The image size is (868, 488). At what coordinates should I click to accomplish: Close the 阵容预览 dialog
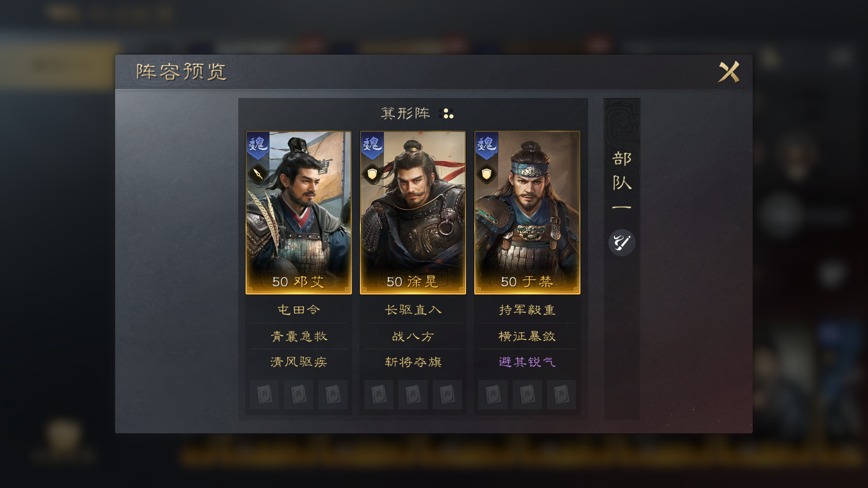729,72
